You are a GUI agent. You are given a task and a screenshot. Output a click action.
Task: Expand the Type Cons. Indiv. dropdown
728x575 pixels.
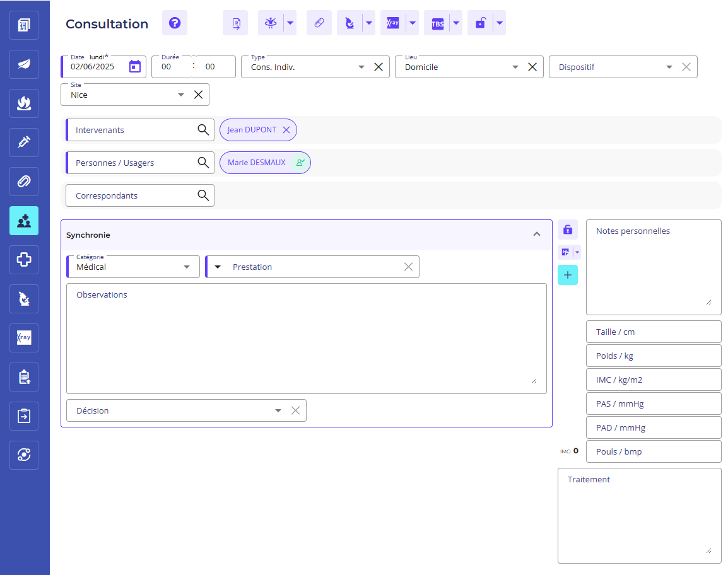coord(361,67)
